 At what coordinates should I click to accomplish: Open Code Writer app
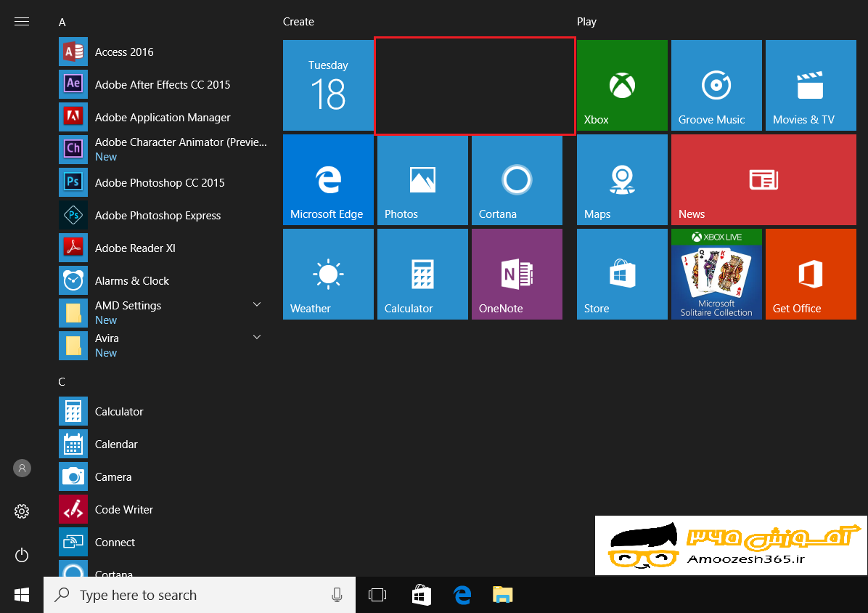coord(162,509)
